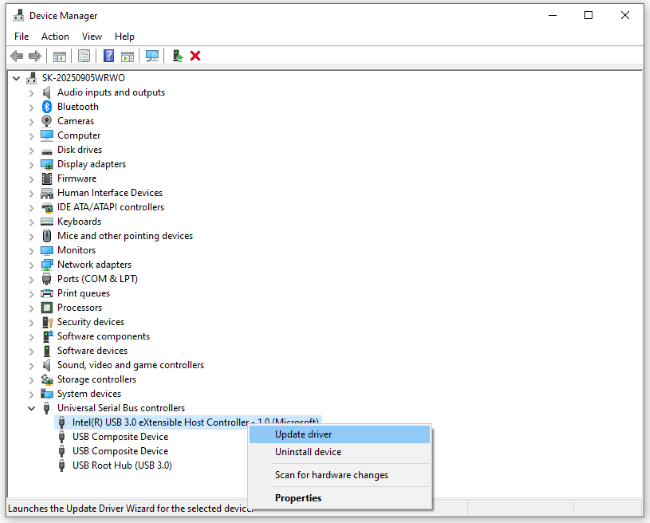Image resolution: width=650 pixels, height=523 pixels.
Task: Expand Sound, video and game controllers arrow
Action: pos(32,366)
